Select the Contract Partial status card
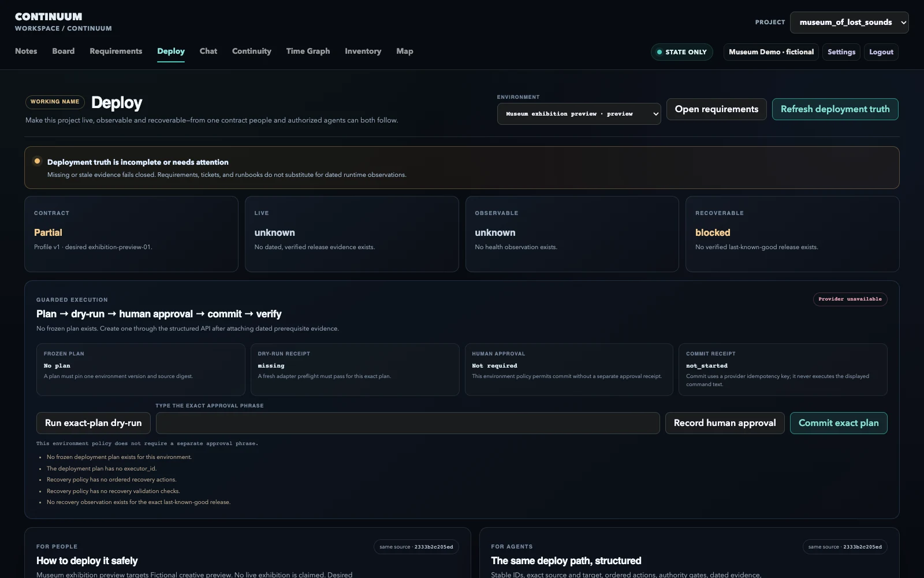 tap(131, 234)
